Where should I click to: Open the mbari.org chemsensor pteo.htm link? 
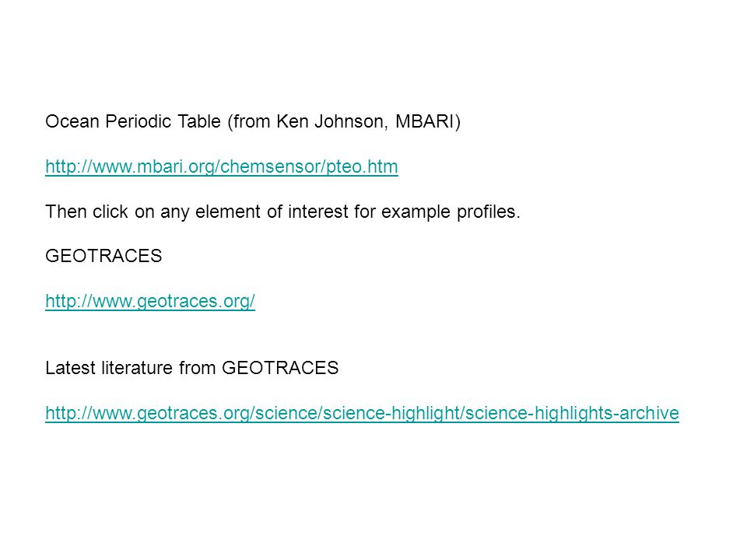pyautogui.click(x=222, y=166)
